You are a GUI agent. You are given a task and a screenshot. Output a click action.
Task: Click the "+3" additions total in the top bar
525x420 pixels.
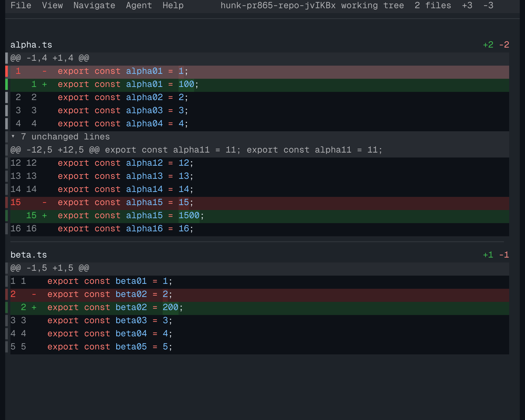[467, 5]
